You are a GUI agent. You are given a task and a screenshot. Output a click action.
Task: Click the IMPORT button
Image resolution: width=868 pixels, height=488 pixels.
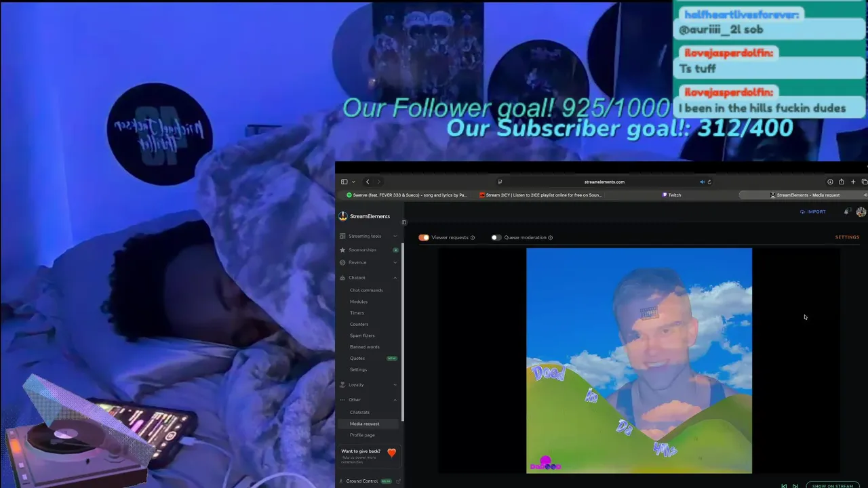pos(812,211)
